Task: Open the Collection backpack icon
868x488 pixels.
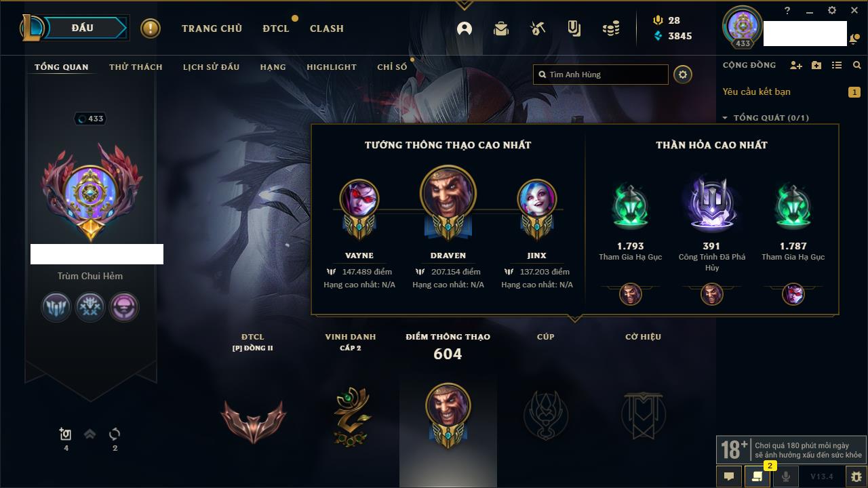Action: click(501, 28)
